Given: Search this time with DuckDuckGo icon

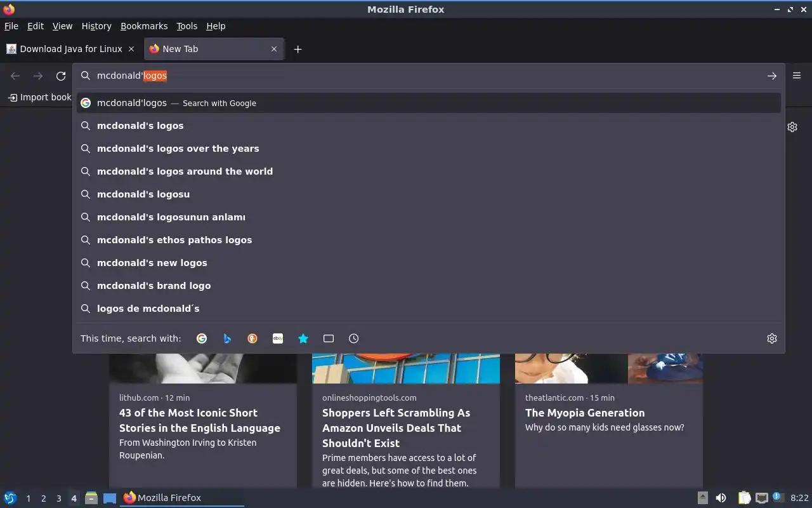Looking at the screenshot, I should (x=252, y=338).
